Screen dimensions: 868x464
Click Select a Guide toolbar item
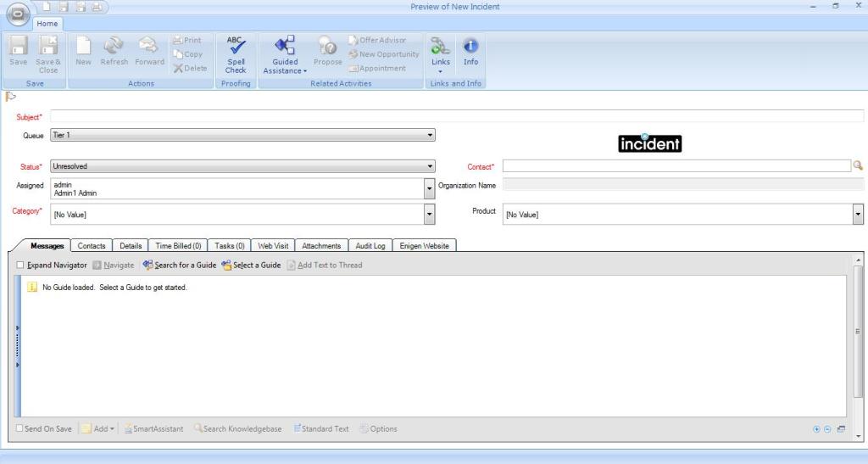tap(251, 266)
